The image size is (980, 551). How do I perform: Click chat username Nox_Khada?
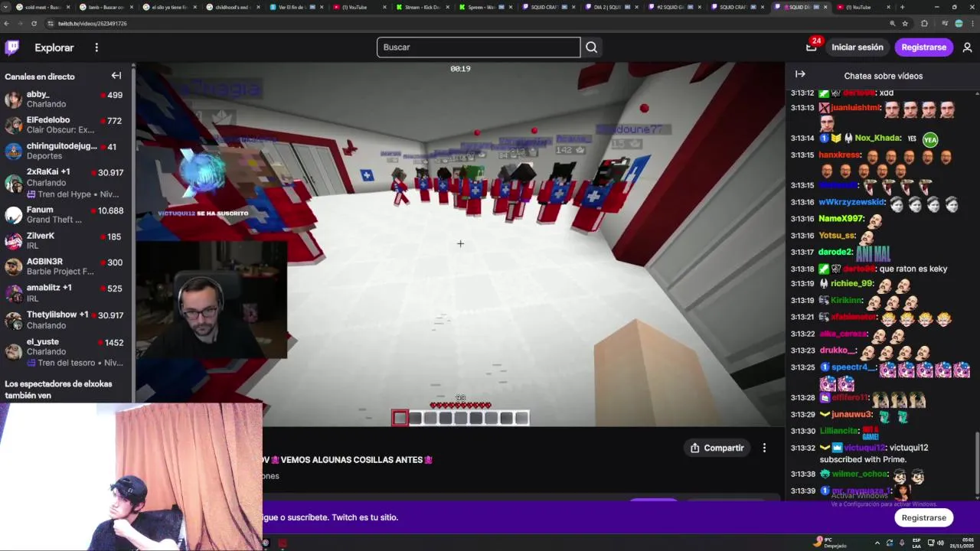coord(877,138)
